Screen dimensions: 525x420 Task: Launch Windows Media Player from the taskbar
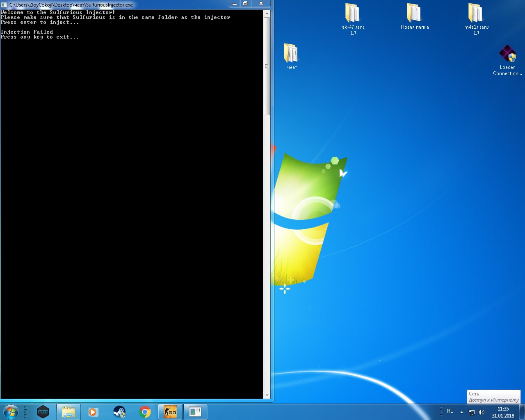click(x=94, y=412)
